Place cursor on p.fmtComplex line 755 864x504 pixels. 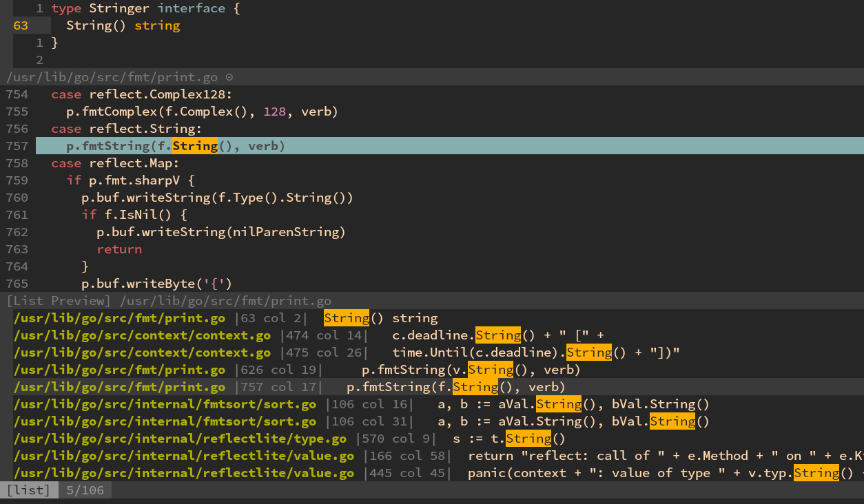[x=202, y=112]
